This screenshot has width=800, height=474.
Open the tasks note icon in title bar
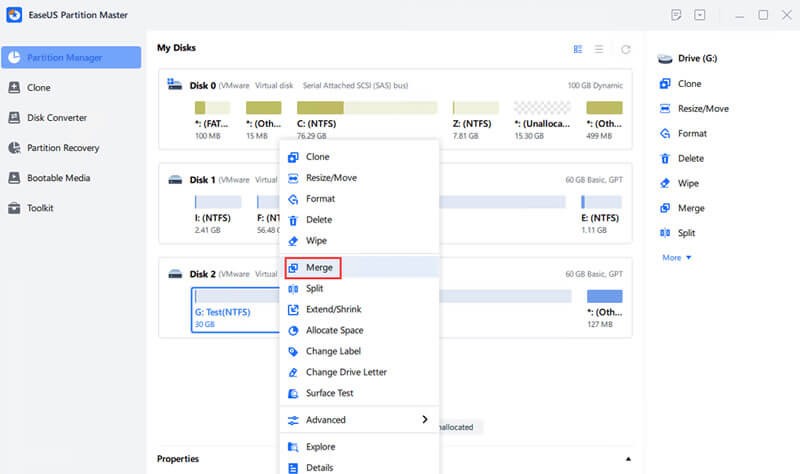click(676, 15)
